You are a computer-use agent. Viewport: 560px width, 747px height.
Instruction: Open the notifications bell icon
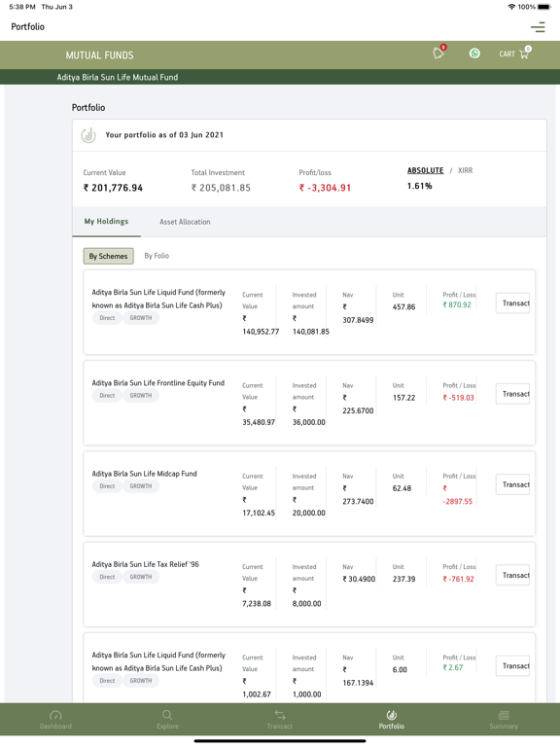tap(438, 53)
